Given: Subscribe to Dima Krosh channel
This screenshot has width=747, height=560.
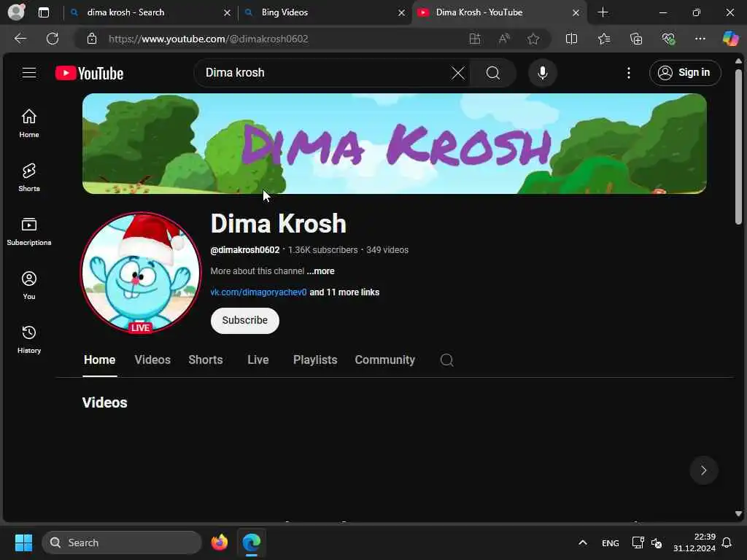Looking at the screenshot, I should (x=245, y=321).
